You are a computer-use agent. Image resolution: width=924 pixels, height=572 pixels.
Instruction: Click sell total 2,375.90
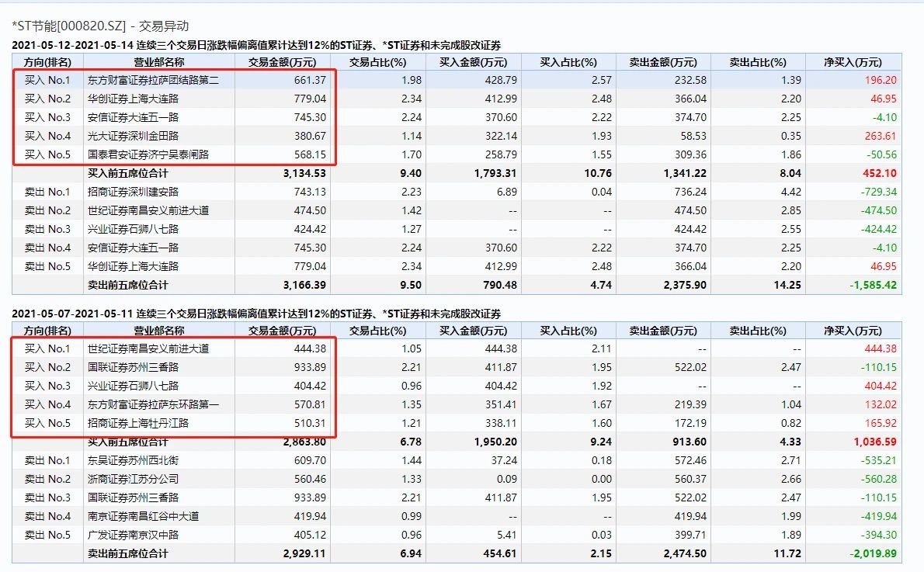(685, 285)
